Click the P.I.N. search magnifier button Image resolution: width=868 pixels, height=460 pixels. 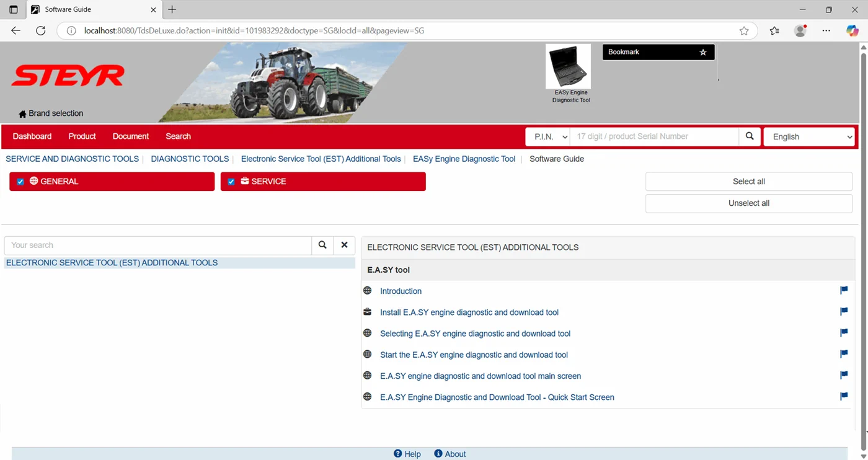pyautogui.click(x=750, y=136)
